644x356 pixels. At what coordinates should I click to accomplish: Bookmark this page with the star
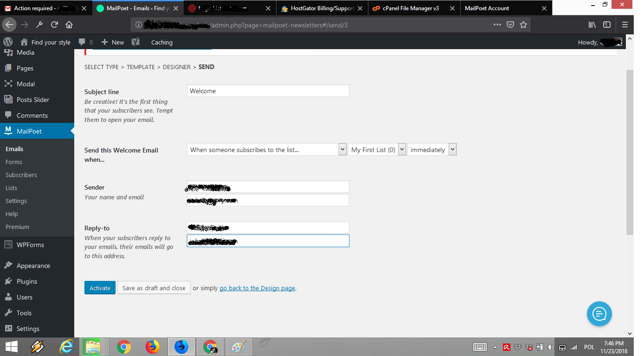[523, 25]
